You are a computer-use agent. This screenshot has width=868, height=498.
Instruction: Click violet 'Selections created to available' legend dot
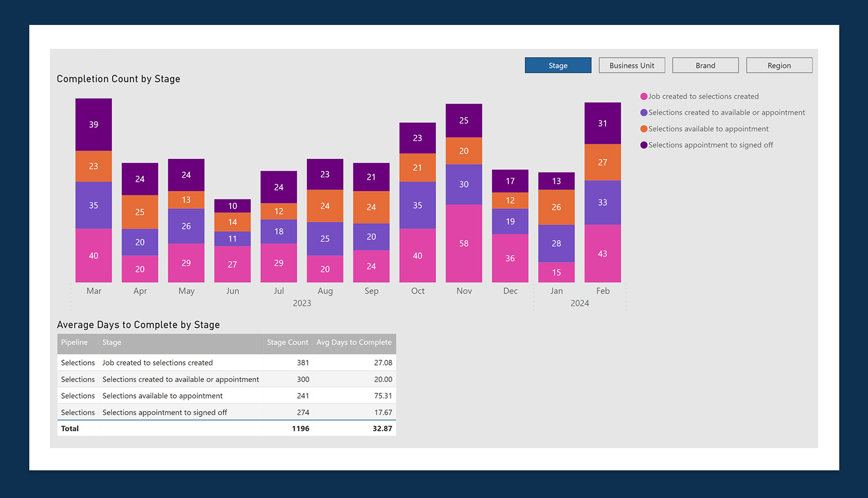(x=644, y=113)
